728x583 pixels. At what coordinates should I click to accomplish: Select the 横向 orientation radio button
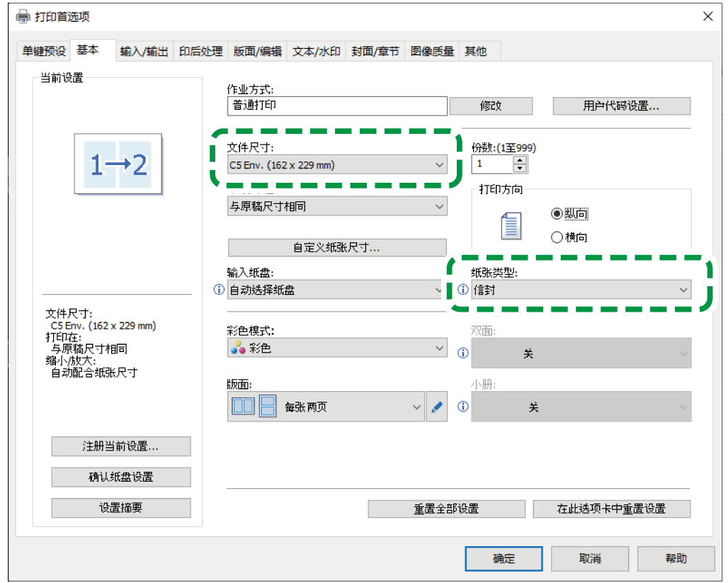click(x=558, y=237)
